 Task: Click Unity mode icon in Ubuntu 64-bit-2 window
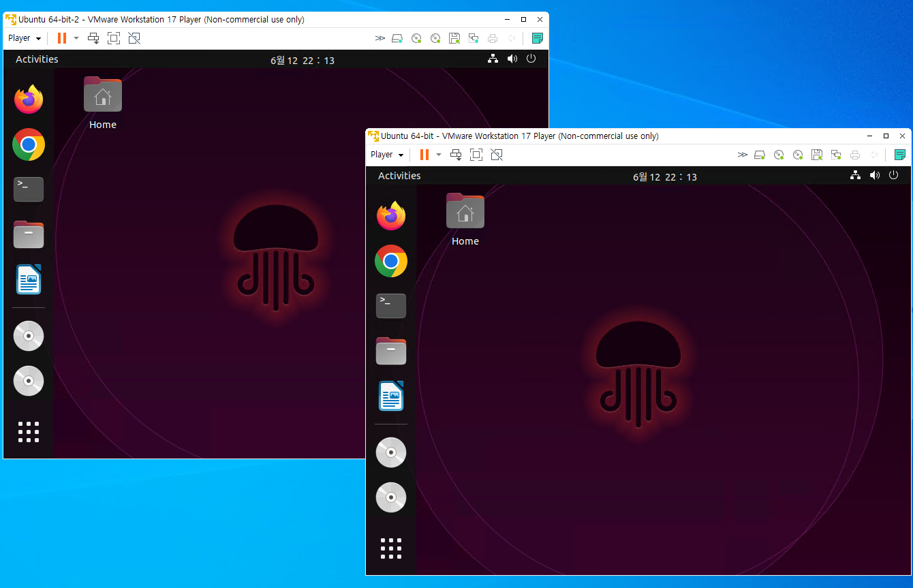click(x=134, y=38)
